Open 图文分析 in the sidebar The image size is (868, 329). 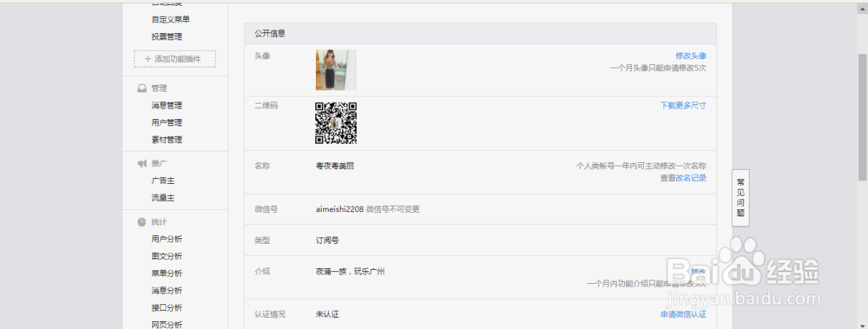[167, 256]
